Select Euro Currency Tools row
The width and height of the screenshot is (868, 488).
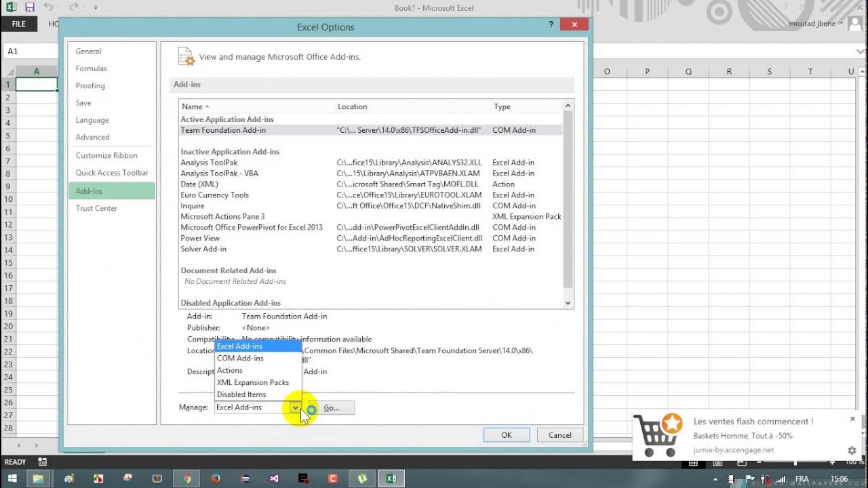click(371, 195)
